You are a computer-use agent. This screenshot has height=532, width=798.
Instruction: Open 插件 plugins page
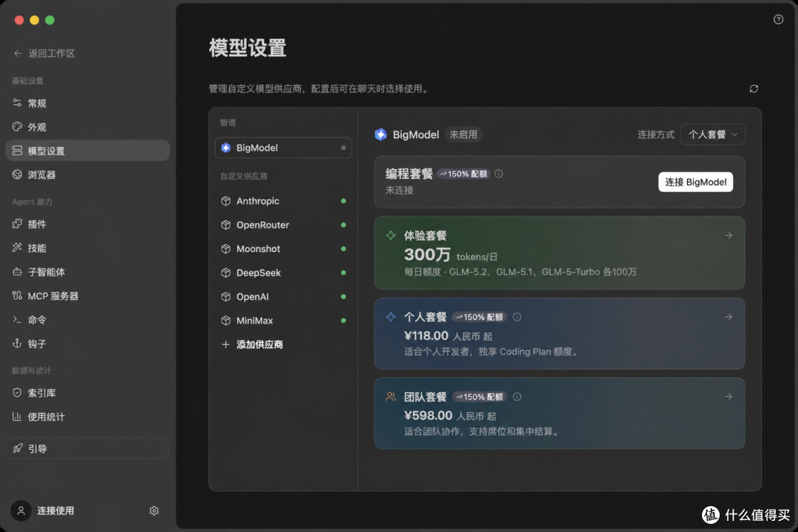[x=87, y=224]
